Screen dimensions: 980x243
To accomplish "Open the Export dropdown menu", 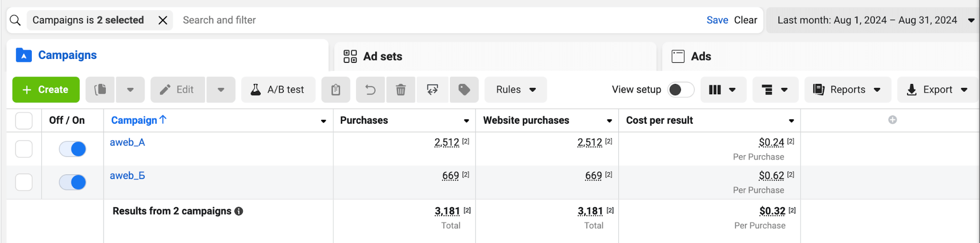I will point(937,89).
